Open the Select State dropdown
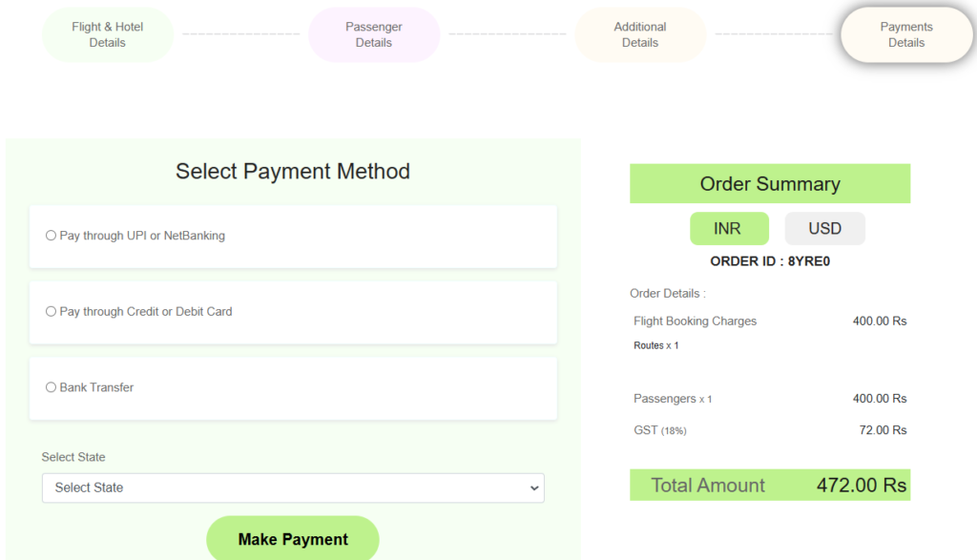 [x=292, y=487]
